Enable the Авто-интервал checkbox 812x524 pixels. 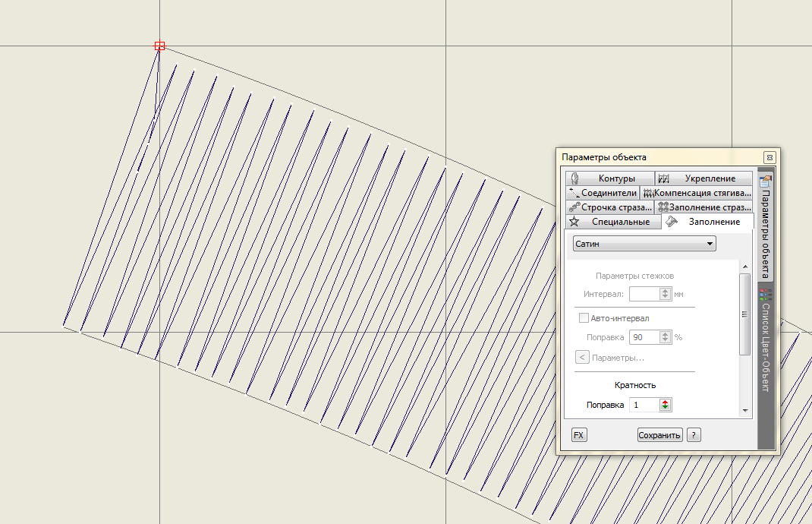[x=584, y=317]
